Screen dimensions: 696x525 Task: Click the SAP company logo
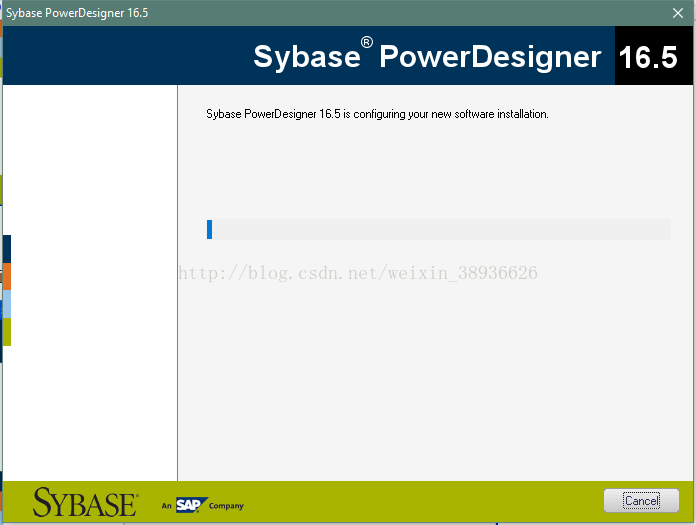click(192, 505)
